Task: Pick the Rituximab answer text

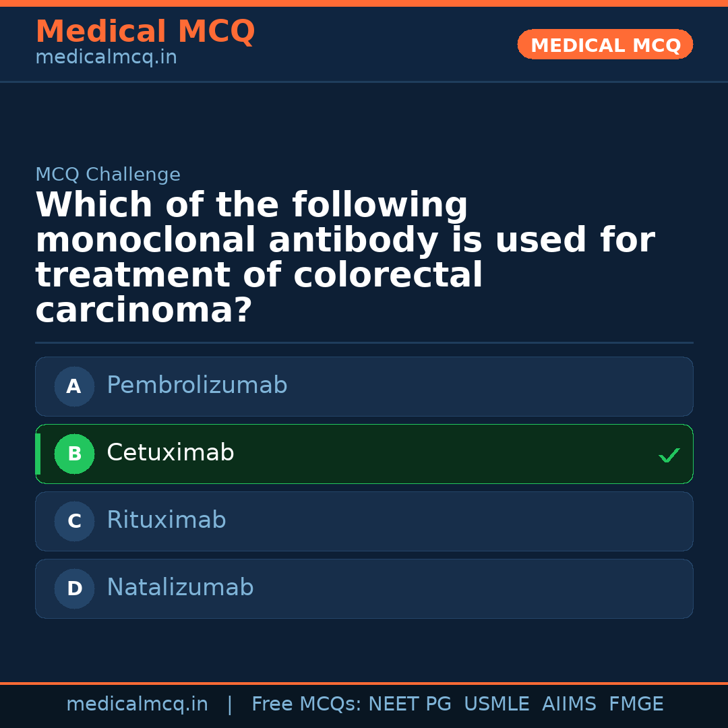Action: (x=166, y=520)
